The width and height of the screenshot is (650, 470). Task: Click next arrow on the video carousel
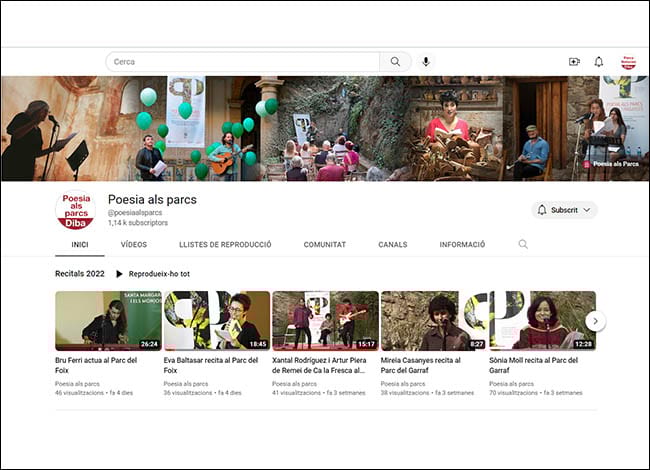point(595,321)
